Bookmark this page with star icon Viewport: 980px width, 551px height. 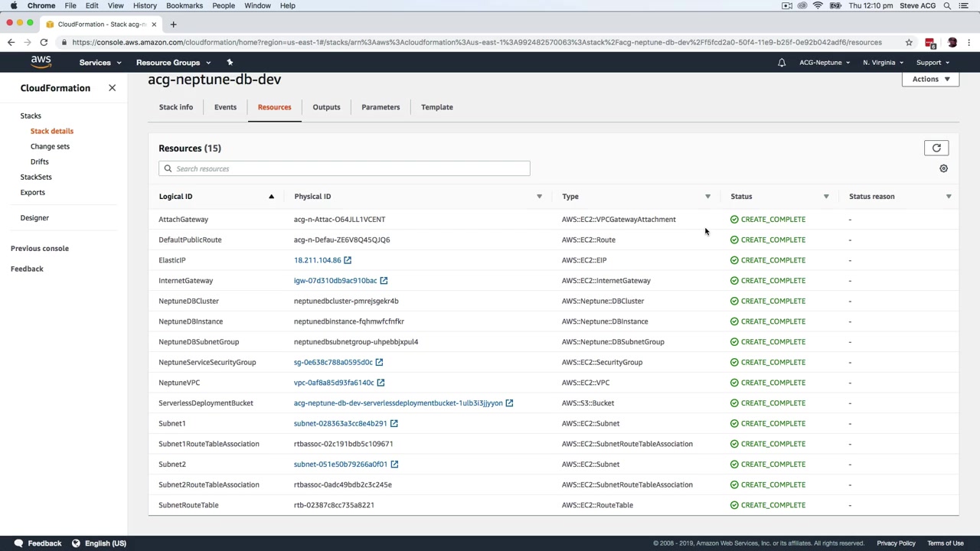[x=909, y=43]
